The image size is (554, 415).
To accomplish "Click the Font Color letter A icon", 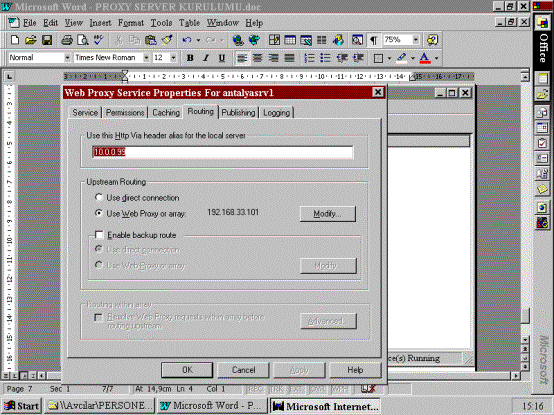I will [x=425, y=58].
